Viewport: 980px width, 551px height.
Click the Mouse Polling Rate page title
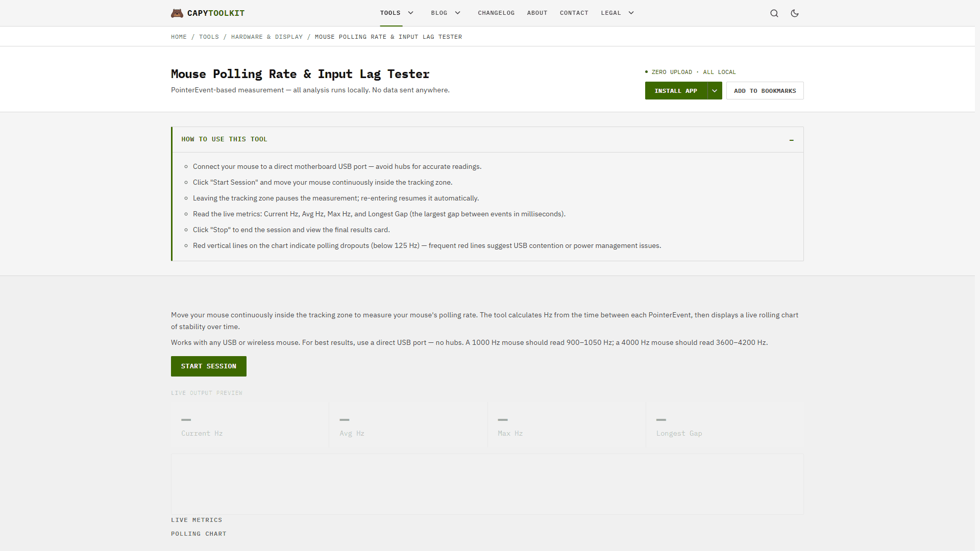[x=300, y=74]
